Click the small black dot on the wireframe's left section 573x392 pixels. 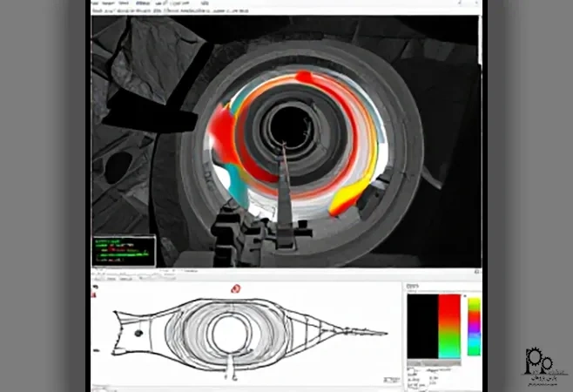tap(138, 333)
